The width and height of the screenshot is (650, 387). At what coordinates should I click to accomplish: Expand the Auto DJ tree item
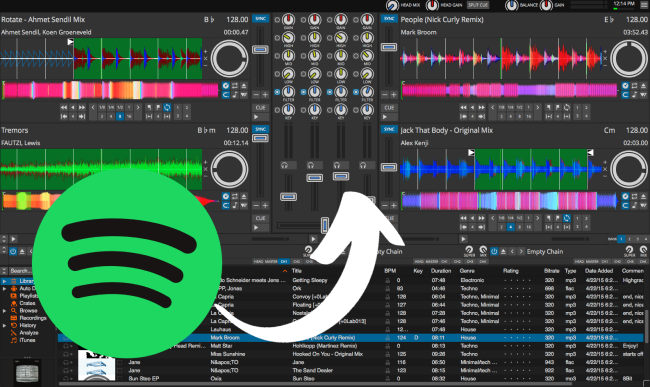(x=4, y=288)
